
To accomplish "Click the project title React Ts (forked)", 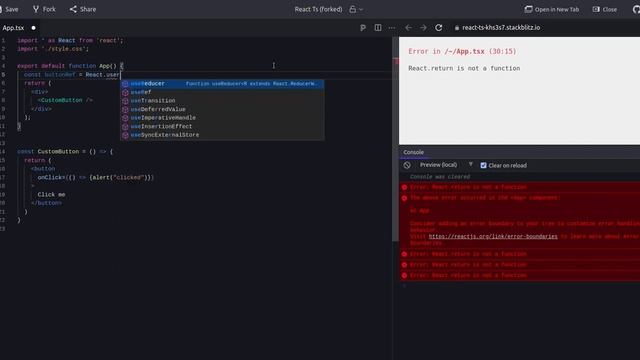I will pyautogui.click(x=318, y=9).
